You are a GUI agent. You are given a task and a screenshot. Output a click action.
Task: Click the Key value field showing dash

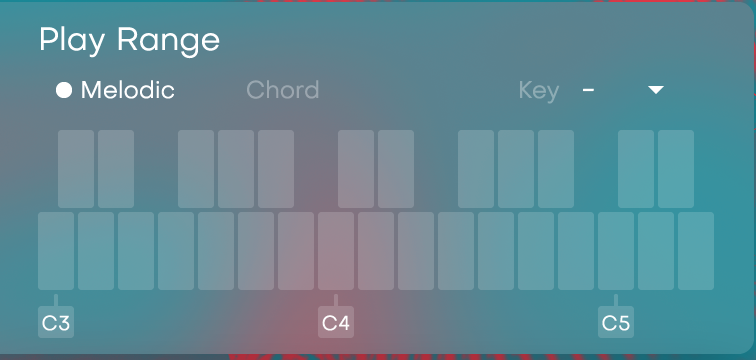point(588,90)
